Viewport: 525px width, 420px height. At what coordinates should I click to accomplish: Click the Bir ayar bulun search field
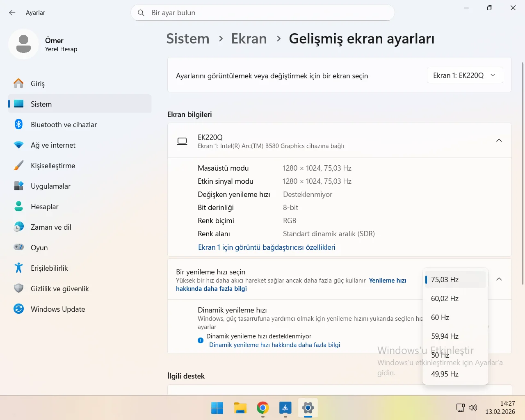pyautogui.click(x=262, y=13)
